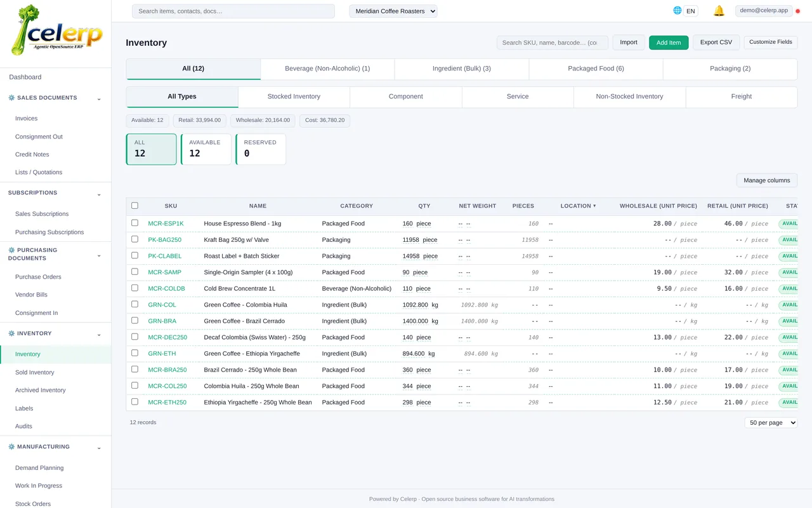This screenshot has width=812, height=508.
Task: Check the MCR-SAMP row checkbox
Action: tap(134, 272)
